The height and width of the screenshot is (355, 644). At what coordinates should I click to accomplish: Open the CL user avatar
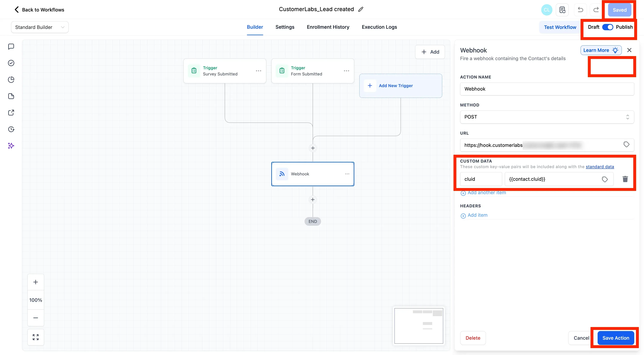click(546, 10)
